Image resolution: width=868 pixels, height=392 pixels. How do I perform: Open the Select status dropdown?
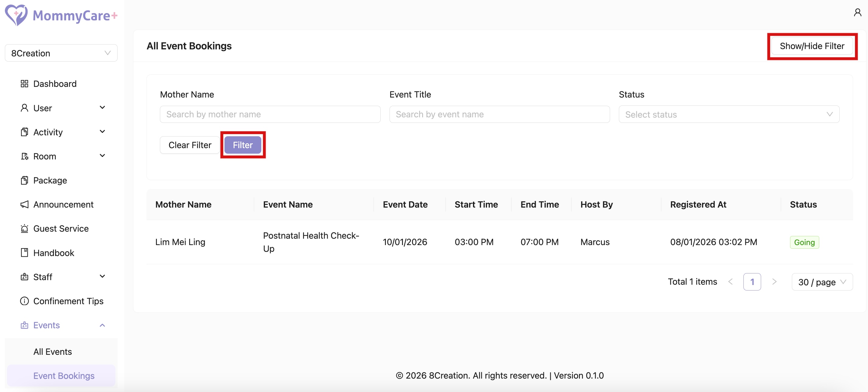(729, 114)
